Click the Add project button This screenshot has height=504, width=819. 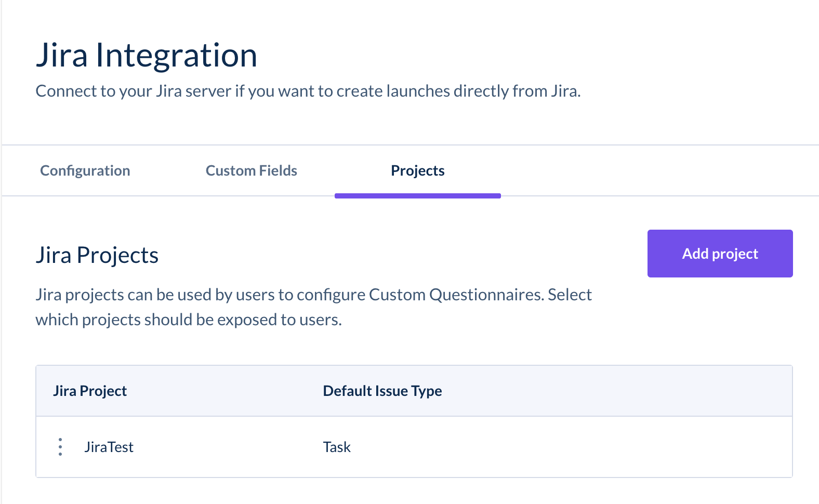(720, 254)
